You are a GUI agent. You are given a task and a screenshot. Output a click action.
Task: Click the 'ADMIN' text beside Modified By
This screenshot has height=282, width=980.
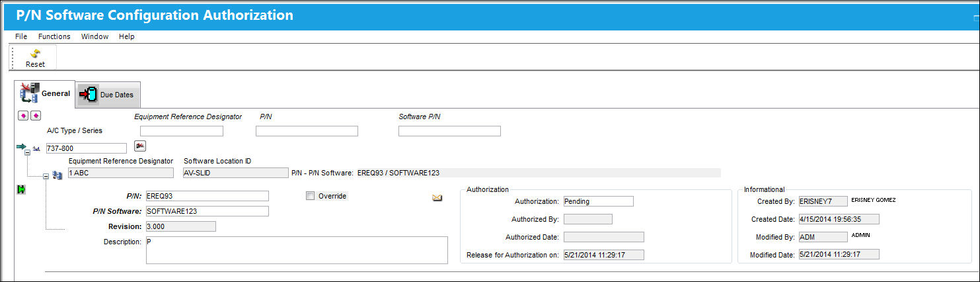pos(862,235)
